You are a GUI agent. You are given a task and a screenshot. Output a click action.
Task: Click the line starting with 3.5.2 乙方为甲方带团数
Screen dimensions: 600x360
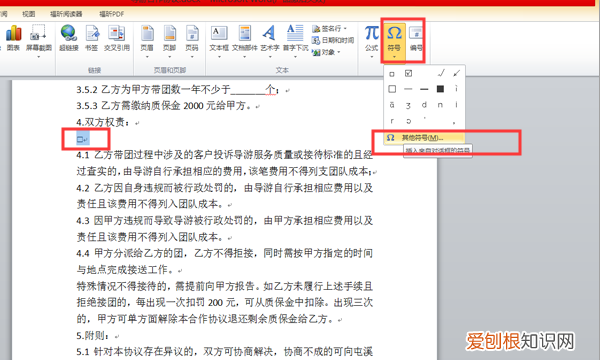click(x=178, y=90)
